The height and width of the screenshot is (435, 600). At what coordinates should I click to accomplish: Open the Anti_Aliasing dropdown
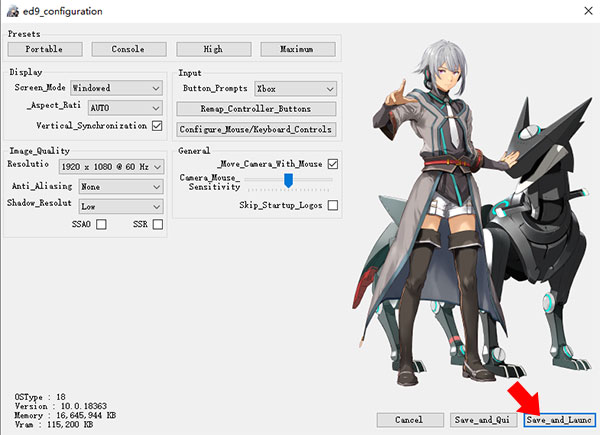tap(121, 187)
